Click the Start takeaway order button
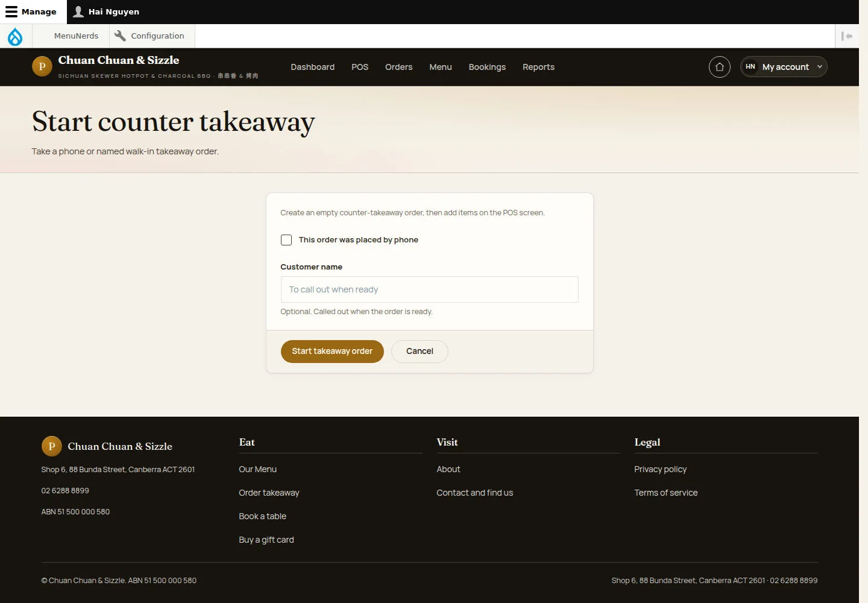 [x=332, y=352]
